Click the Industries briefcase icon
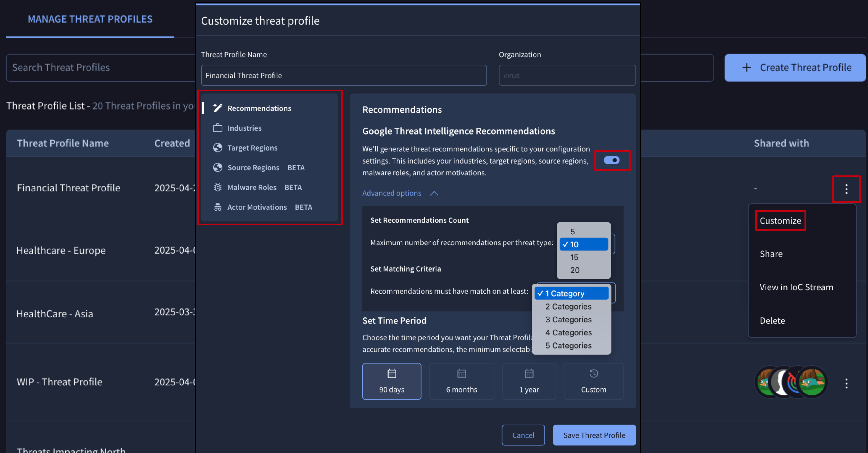This screenshot has height=453, width=868. click(x=218, y=128)
